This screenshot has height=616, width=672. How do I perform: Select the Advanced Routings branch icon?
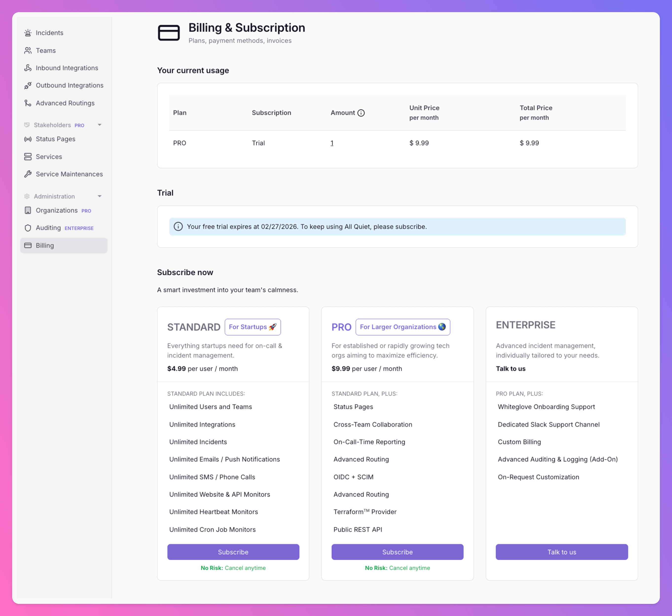28,103
